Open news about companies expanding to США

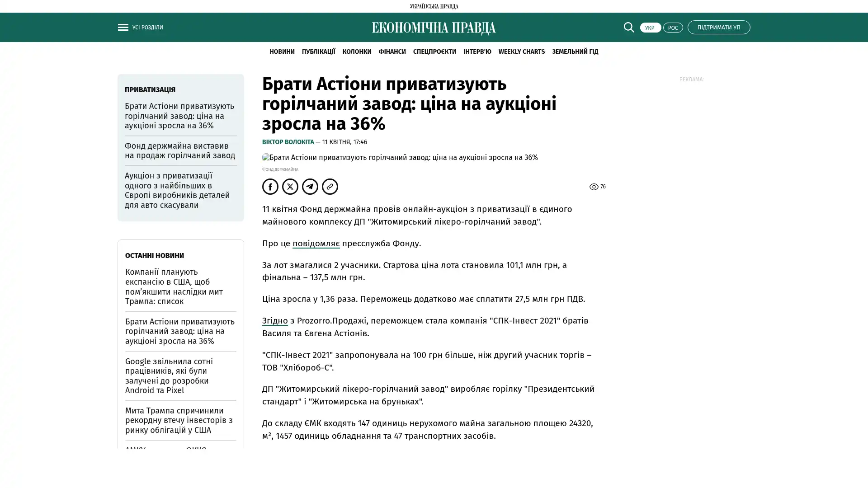[180, 287]
